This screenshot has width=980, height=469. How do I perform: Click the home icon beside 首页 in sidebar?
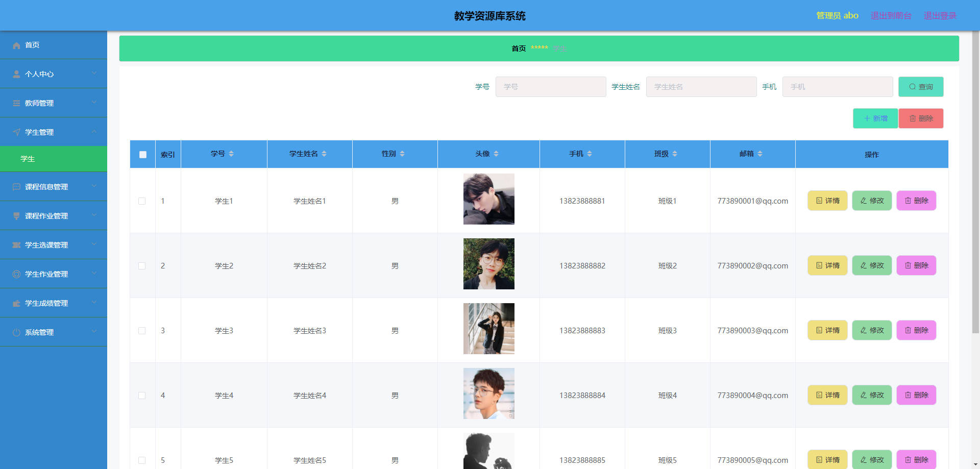[x=16, y=45]
